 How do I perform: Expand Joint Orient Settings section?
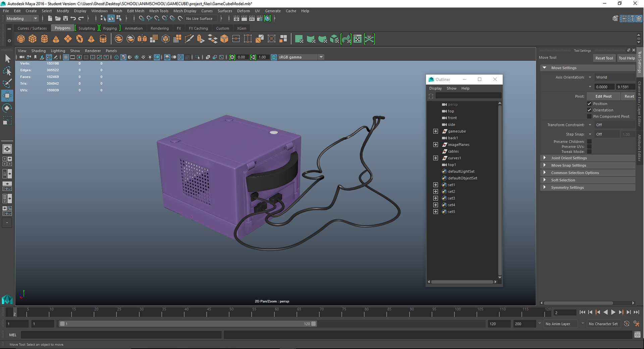588,158
